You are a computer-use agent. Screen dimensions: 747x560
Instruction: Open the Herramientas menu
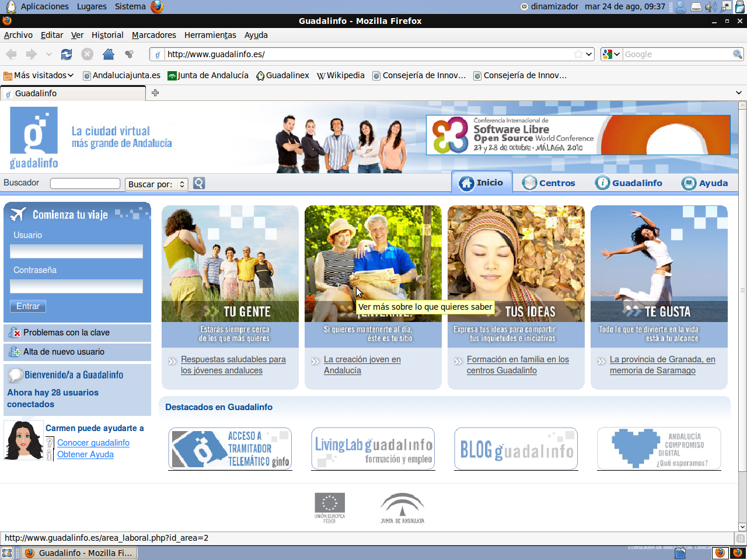(210, 35)
